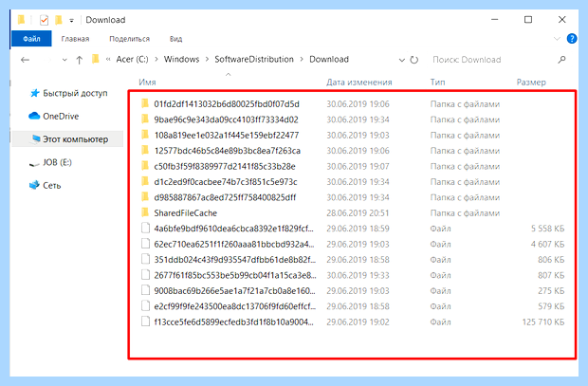Screen dimensions: 588x386
Task: Click folder icon of d985887867ac8ed725ff758400825dff
Action: click(145, 197)
